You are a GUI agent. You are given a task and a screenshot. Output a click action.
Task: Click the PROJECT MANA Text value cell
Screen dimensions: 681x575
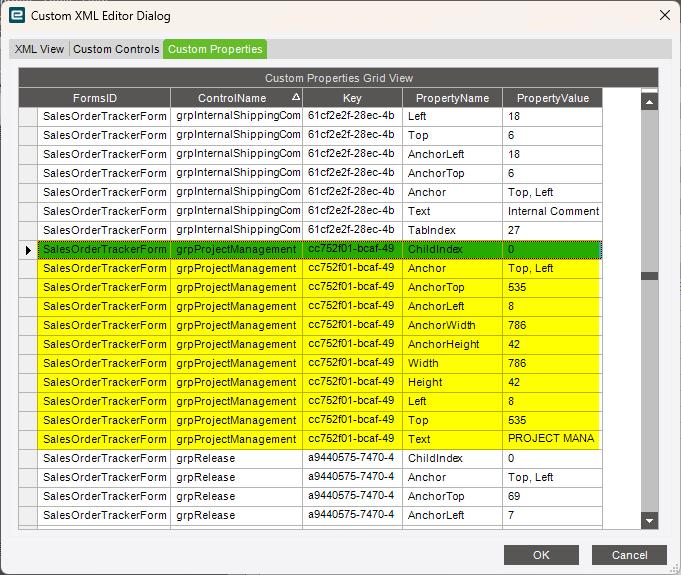tap(552, 439)
